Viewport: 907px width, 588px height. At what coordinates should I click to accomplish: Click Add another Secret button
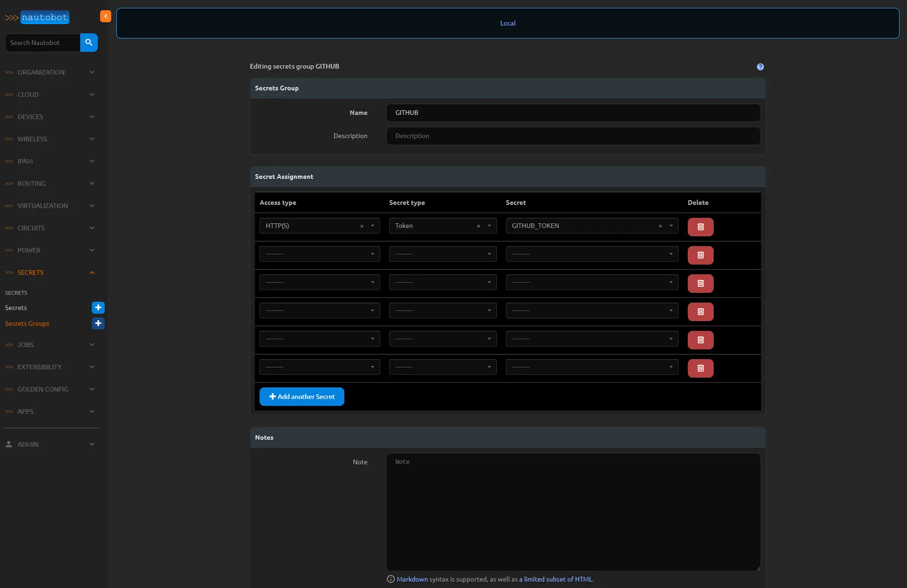tap(302, 397)
